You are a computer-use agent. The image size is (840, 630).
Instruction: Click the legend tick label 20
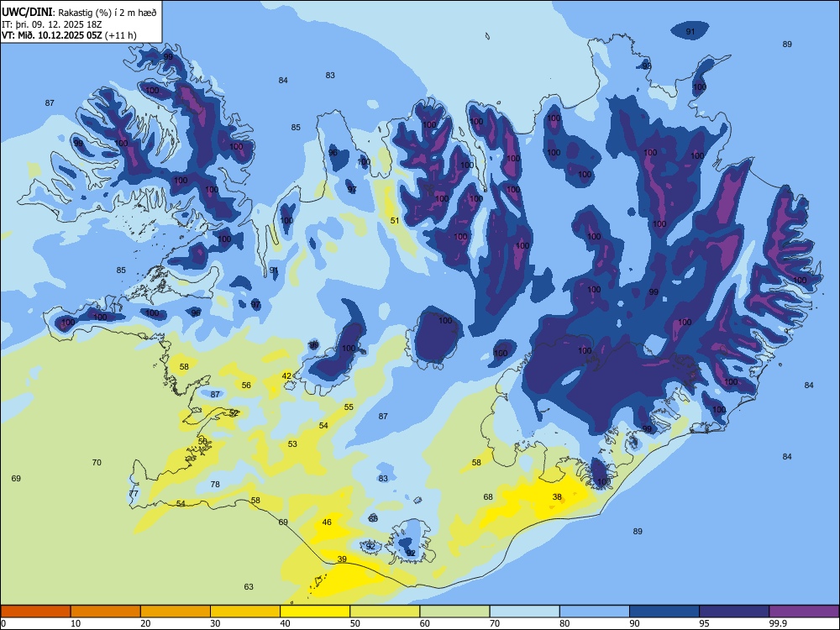point(145,623)
